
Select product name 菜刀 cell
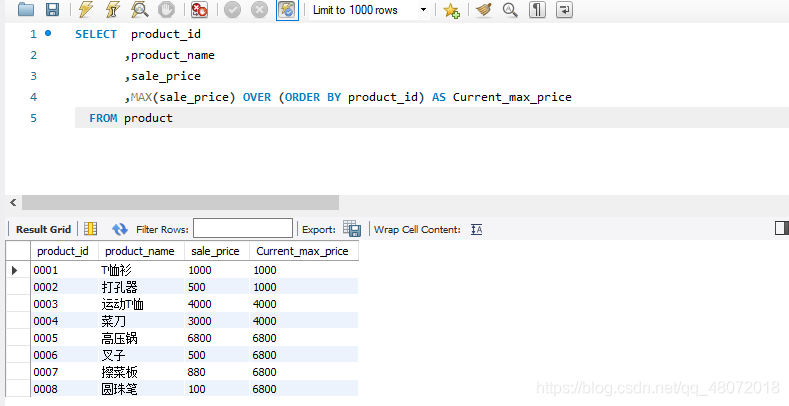point(141,321)
